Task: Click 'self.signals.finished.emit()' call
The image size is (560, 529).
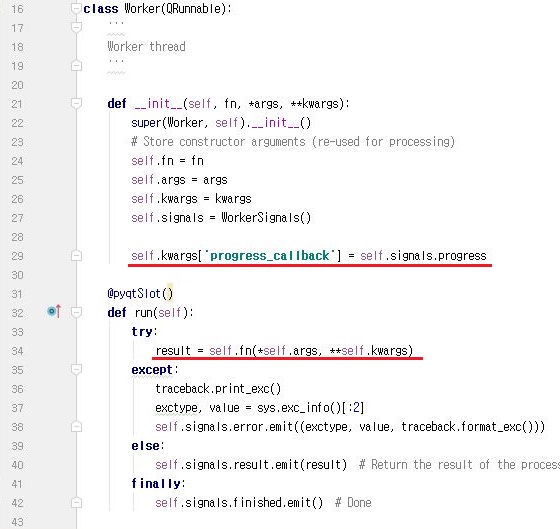Action: [x=239, y=503]
